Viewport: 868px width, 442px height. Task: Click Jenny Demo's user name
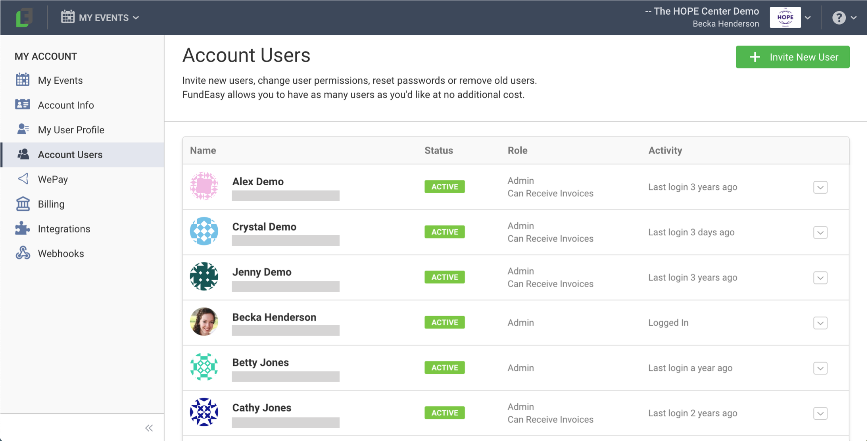(x=262, y=272)
